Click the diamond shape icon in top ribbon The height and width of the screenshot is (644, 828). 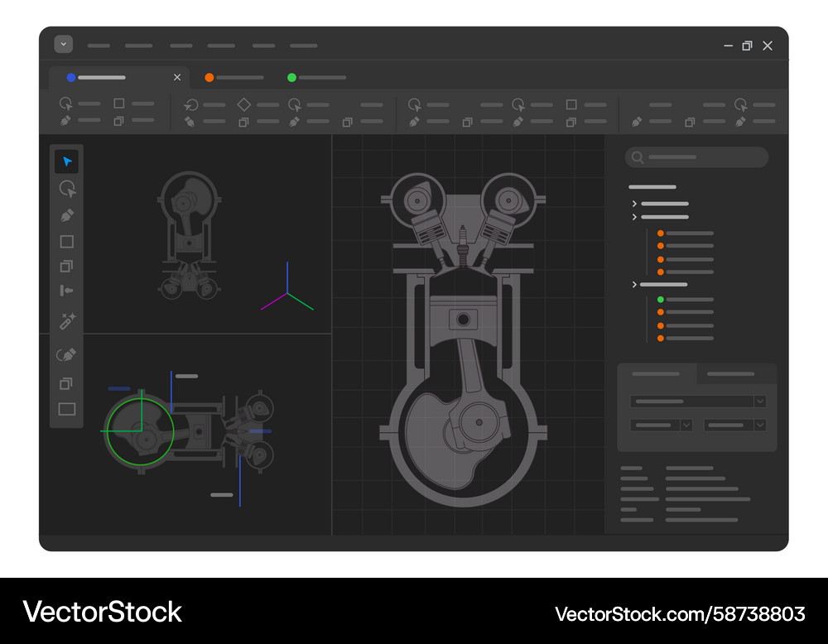point(243,104)
